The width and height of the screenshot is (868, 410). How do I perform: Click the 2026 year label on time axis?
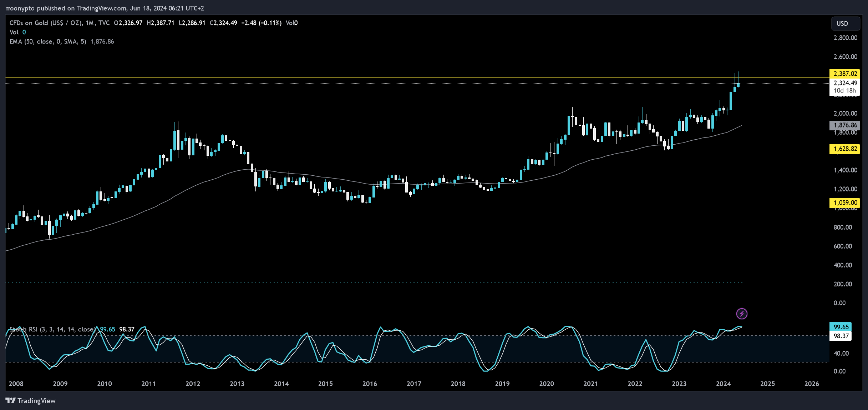click(812, 384)
